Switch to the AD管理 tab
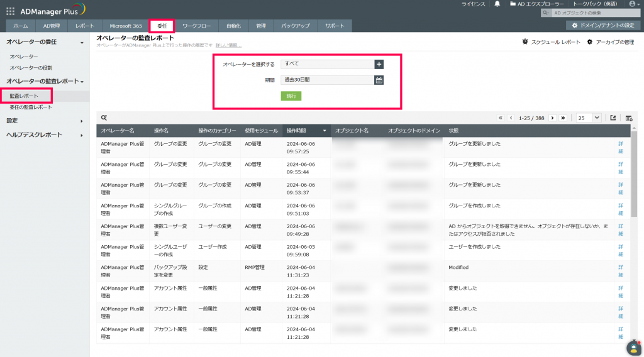644x357 pixels. (52, 26)
